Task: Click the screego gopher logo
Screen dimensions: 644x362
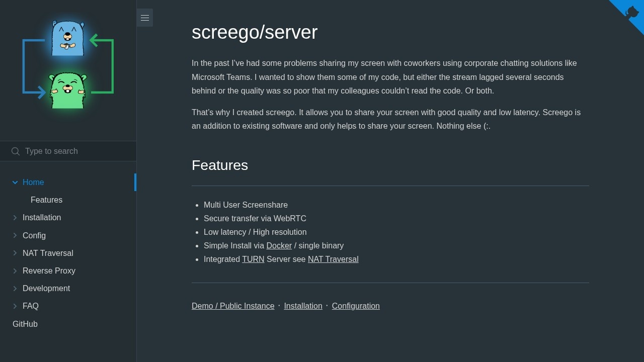Action: pyautogui.click(x=68, y=68)
